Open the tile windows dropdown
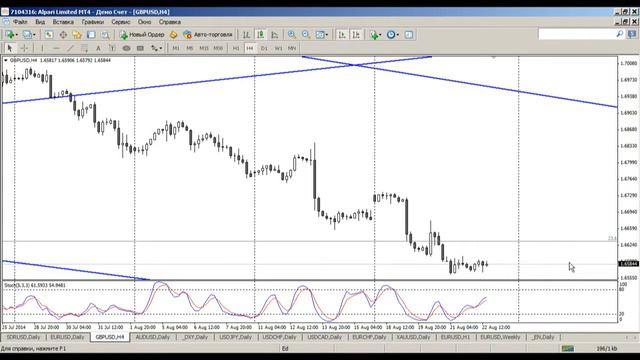 pos(322,35)
